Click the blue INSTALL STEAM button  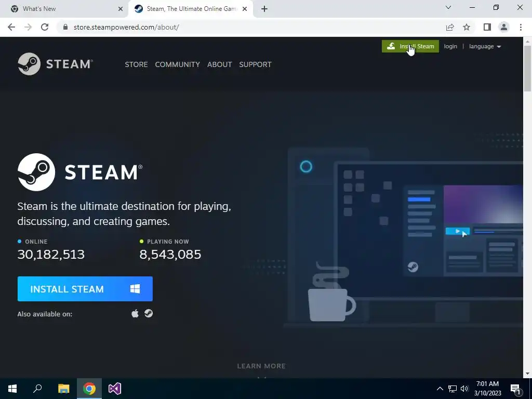[85, 289]
